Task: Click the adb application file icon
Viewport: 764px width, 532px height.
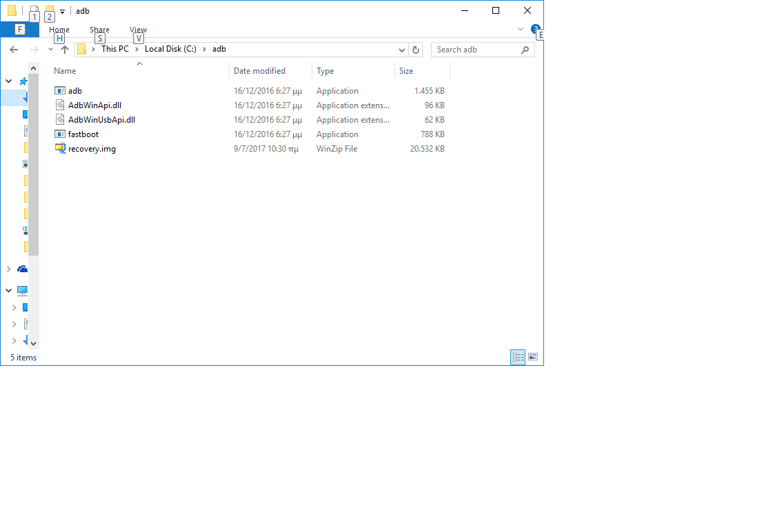Action: [60, 91]
